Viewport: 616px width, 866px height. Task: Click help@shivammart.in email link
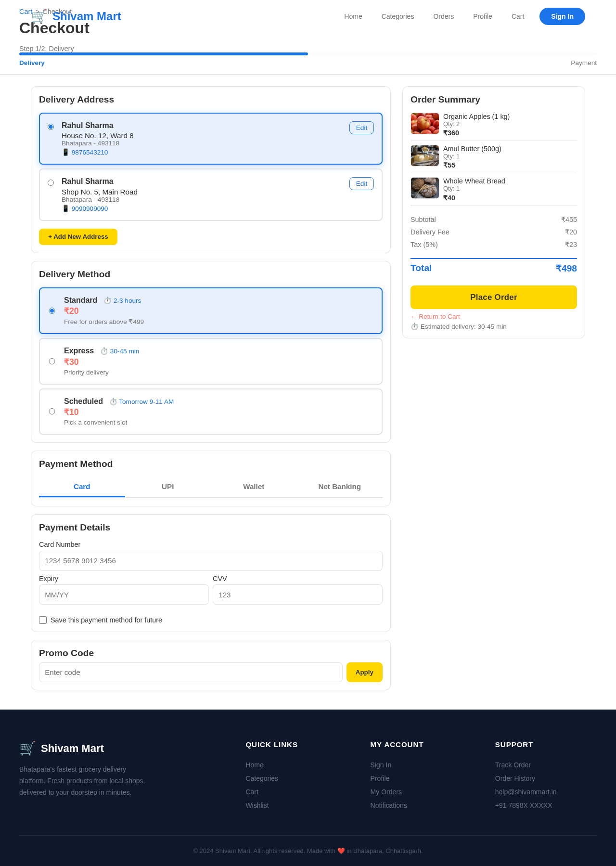coord(526,792)
